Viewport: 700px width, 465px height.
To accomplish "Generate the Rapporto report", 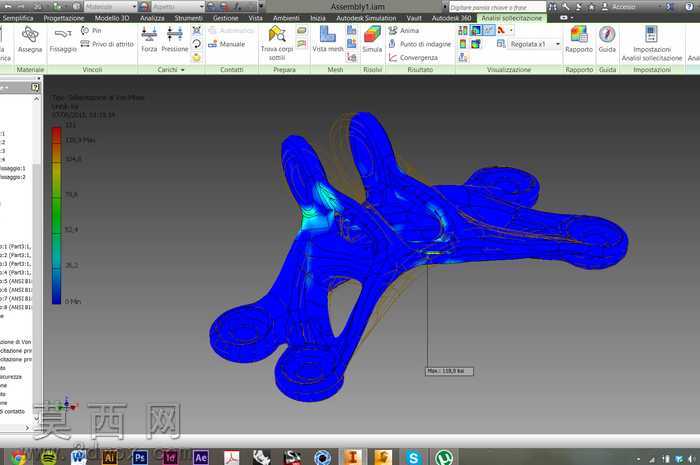I will click(x=579, y=39).
